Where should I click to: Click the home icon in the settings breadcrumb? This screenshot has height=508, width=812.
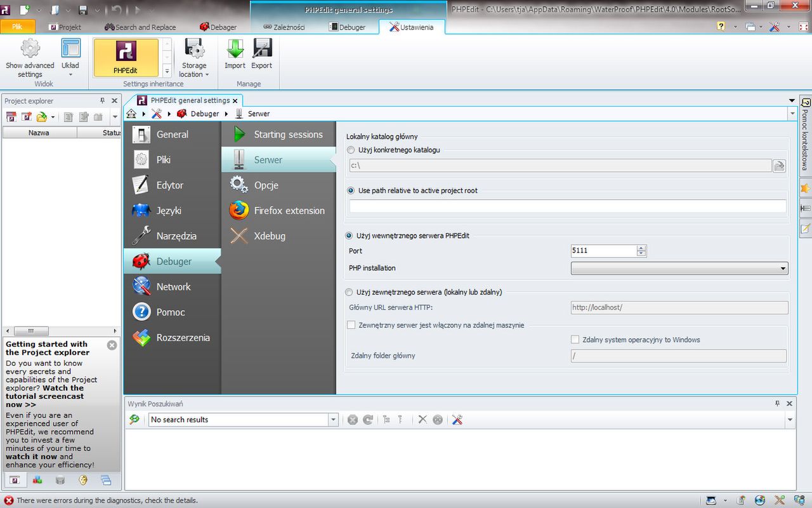point(131,114)
